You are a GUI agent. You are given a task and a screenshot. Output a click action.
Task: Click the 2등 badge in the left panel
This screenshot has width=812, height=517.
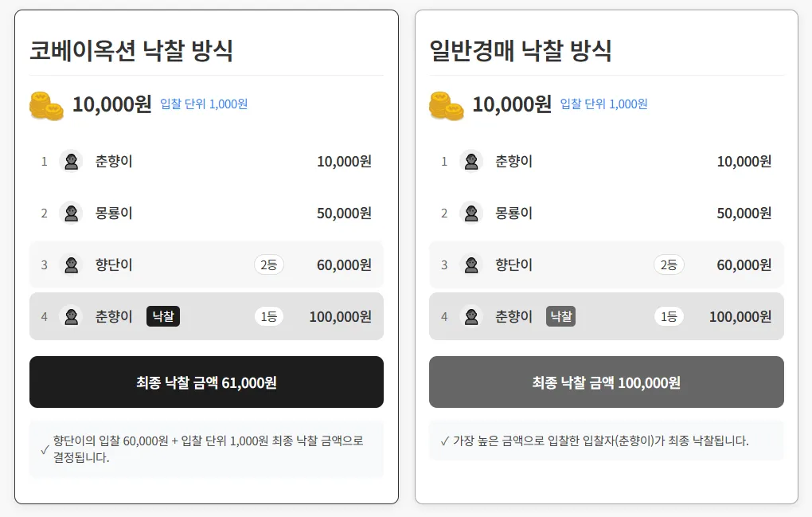(x=269, y=264)
